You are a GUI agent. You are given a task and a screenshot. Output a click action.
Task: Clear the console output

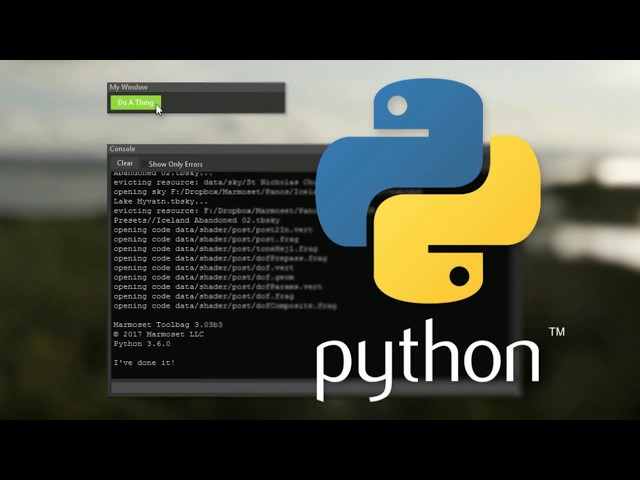124,163
